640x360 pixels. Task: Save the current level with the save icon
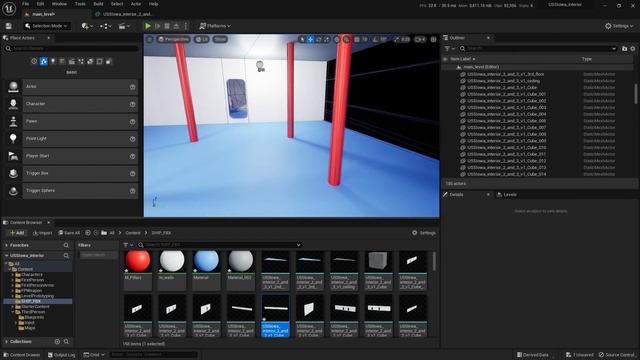click(9, 26)
